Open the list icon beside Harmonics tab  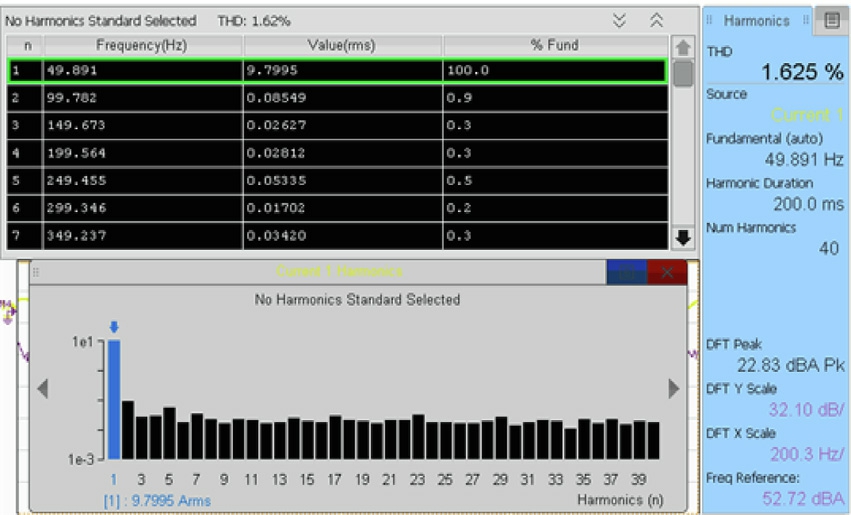[831, 20]
